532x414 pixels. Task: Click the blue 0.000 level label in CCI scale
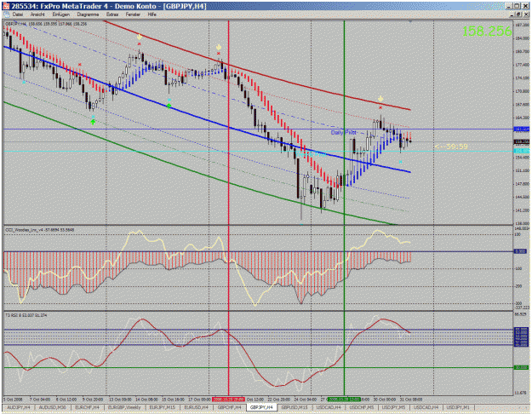[521, 251]
